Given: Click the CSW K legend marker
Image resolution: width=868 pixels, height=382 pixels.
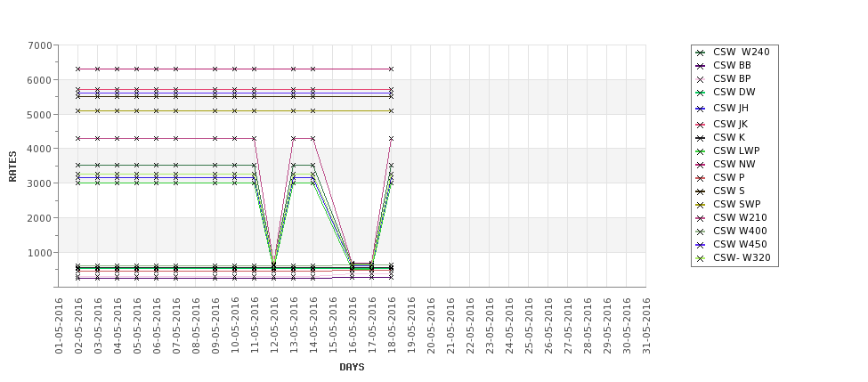Looking at the screenshot, I should click(x=701, y=138).
